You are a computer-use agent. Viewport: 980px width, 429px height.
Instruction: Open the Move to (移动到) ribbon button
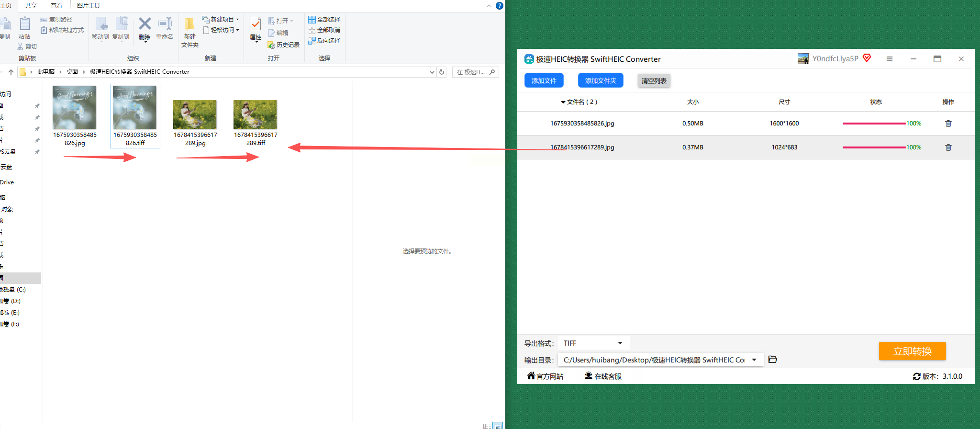pyautogui.click(x=100, y=28)
